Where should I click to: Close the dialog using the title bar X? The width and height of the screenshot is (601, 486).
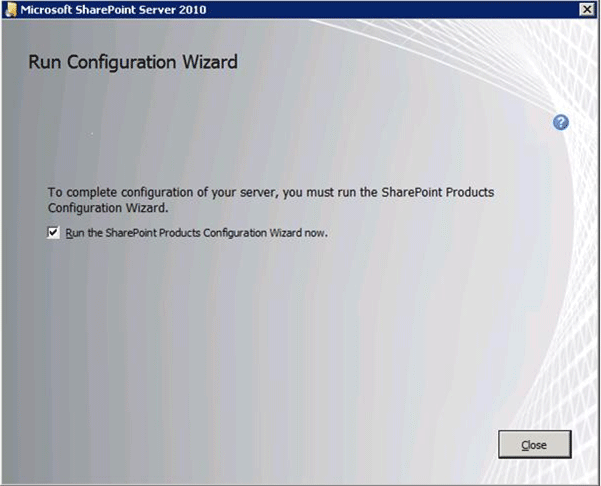pyautogui.click(x=587, y=10)
